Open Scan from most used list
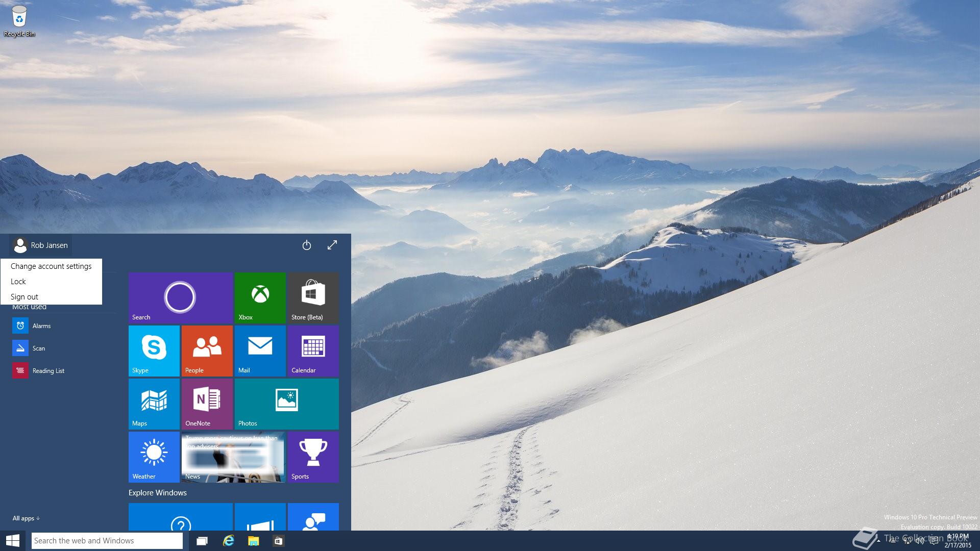This screenshot has width=980, height=551. [x=64, y=348]
